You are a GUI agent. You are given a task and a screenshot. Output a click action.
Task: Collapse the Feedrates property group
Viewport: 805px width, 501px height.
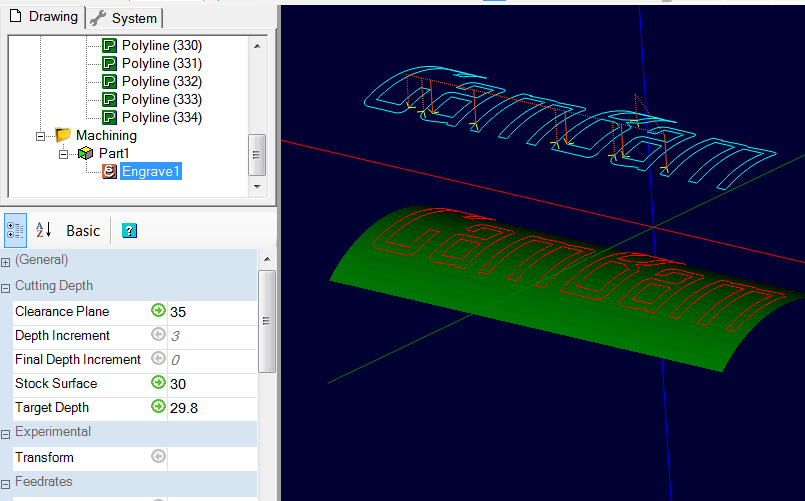(x=6, y=485)
